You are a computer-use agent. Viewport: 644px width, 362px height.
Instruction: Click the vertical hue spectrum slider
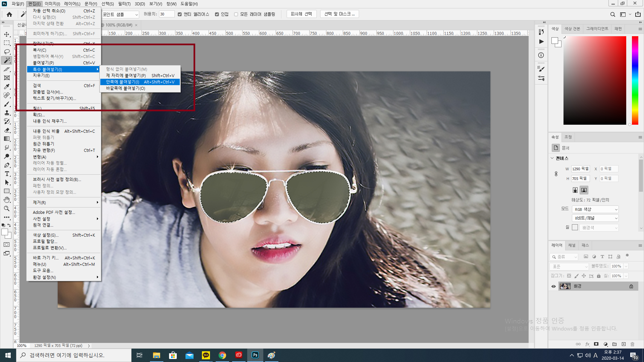tap(635, 80)
